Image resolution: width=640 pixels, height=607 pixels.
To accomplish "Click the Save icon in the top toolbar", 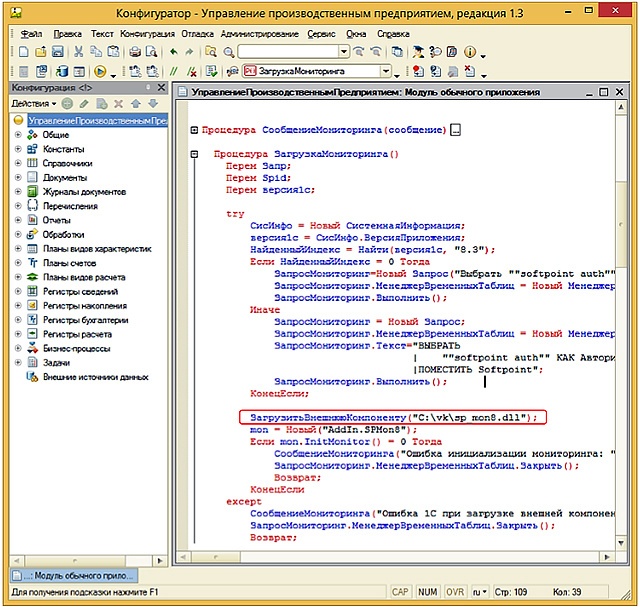I will (57, 51).
